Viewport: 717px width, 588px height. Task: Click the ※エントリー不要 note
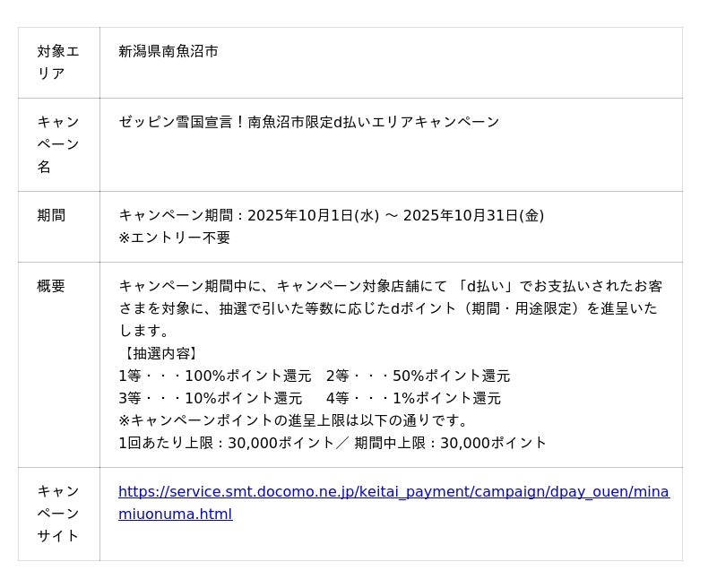pos(175,238)
